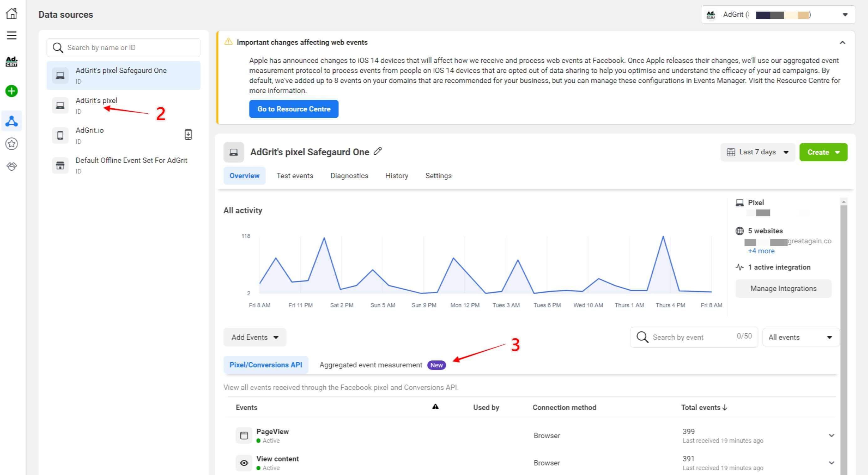The image size is (868, 475).
Task: Select Default Offline Event Set For AdGrit
Action: 123,166
